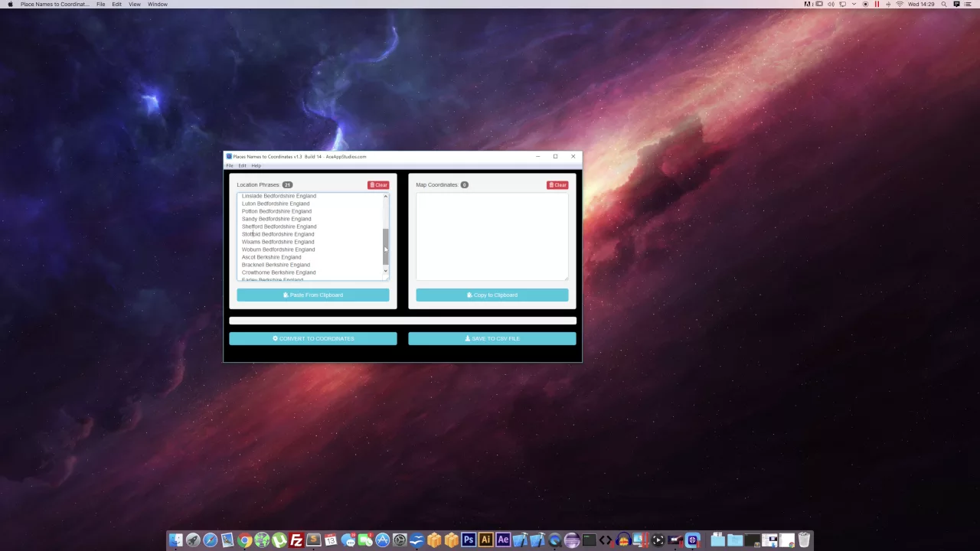Open Wi-Fi status menu
This screenshot has height=551, width=980.
900,4
